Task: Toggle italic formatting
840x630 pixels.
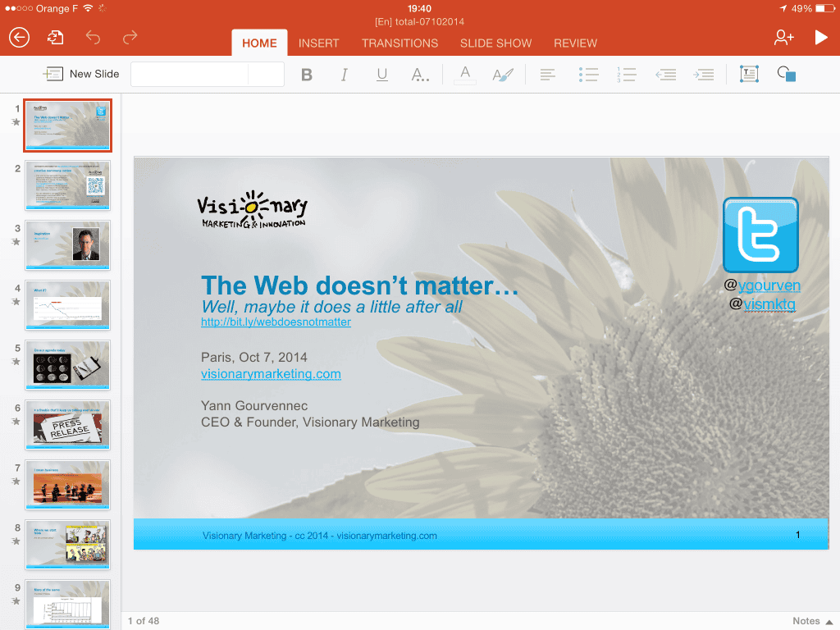Action: tap(344, 75)
